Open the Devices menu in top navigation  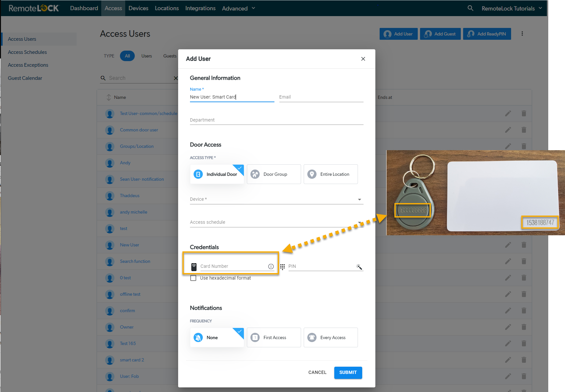click(x=138, y=8)
